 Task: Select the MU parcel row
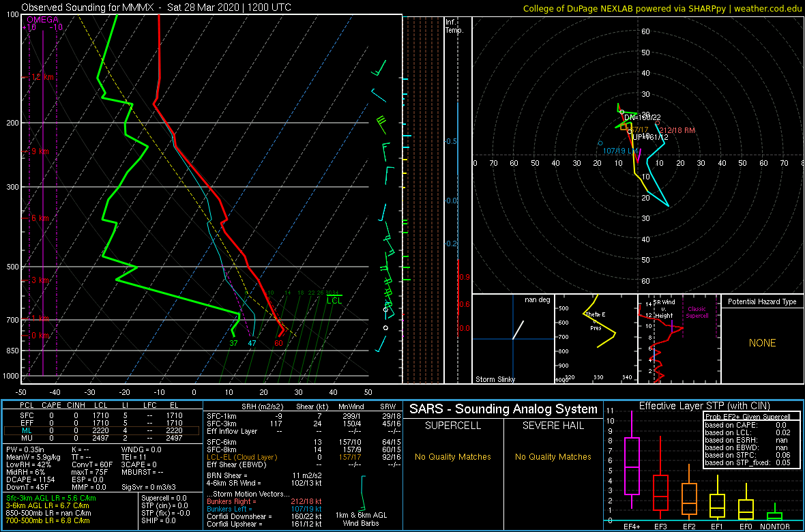(102, 439)
